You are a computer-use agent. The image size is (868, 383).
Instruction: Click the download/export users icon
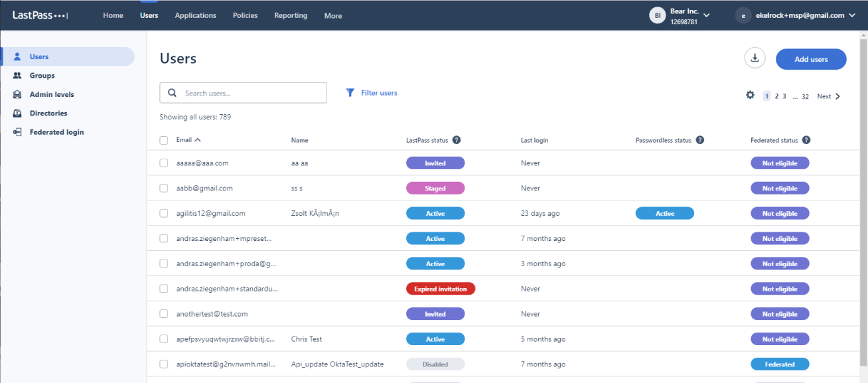(x=755, y=58)
